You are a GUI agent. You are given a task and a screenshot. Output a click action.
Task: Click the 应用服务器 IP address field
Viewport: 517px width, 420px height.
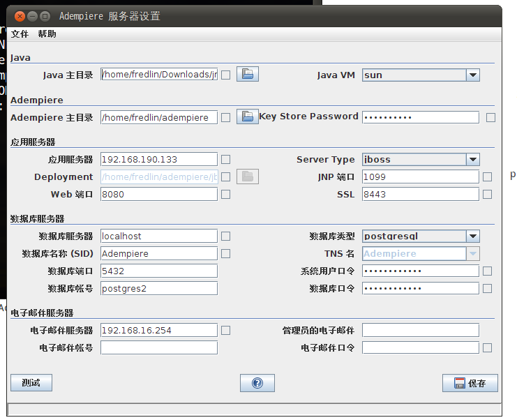[159, 159]
